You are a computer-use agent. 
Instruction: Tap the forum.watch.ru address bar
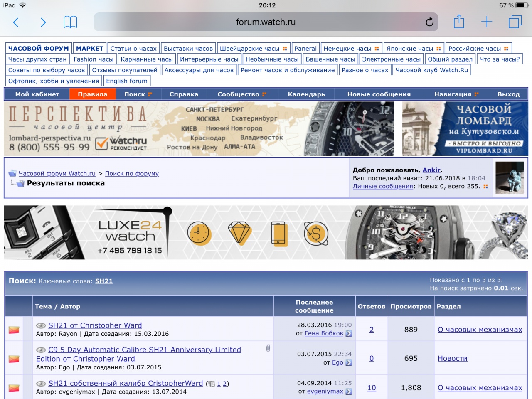coord(266,22)
